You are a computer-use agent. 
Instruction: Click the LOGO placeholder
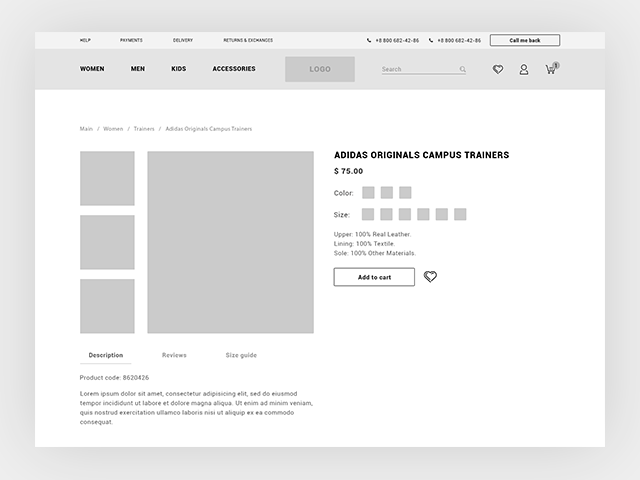[x=320, y=69]
